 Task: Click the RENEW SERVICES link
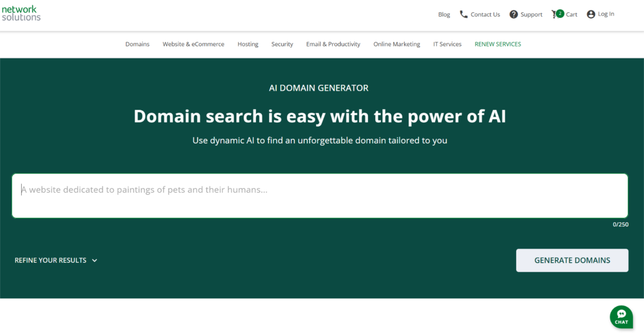(497, 44)
